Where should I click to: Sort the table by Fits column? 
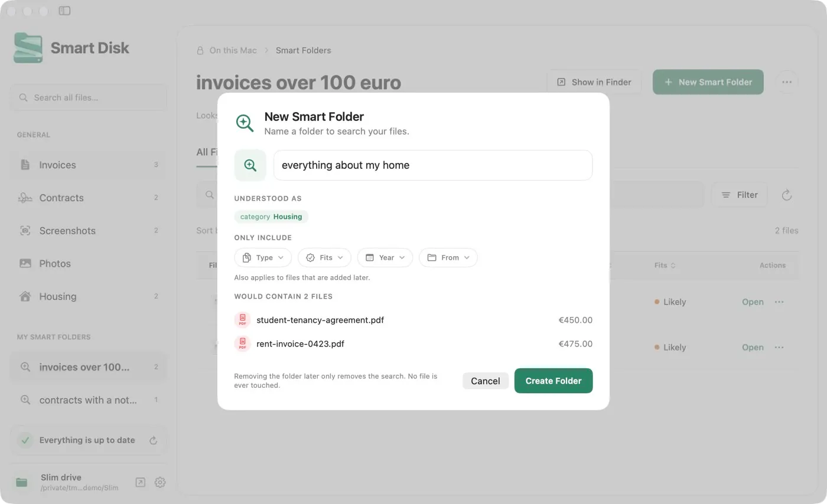tap(665, 266)
